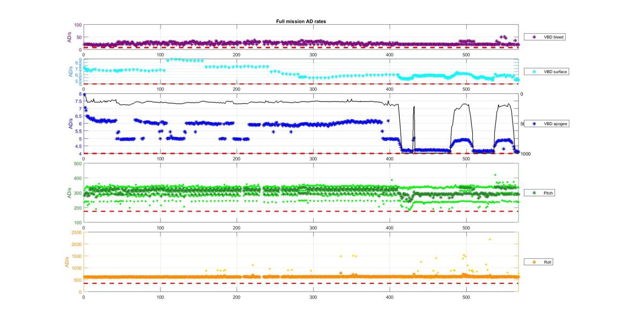Click the VBD surface legend entry
Image resolution: width=644 pixels, height=328 pixels.
[546, 71]
